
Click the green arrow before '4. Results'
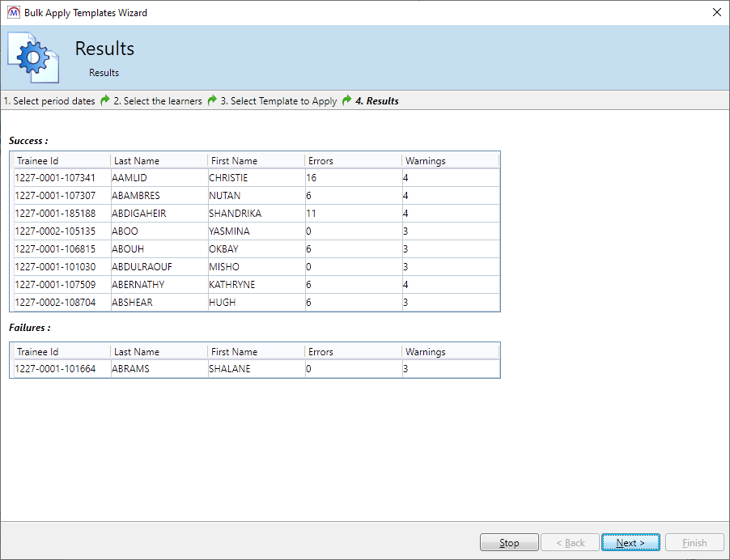[x=346, y=101]
